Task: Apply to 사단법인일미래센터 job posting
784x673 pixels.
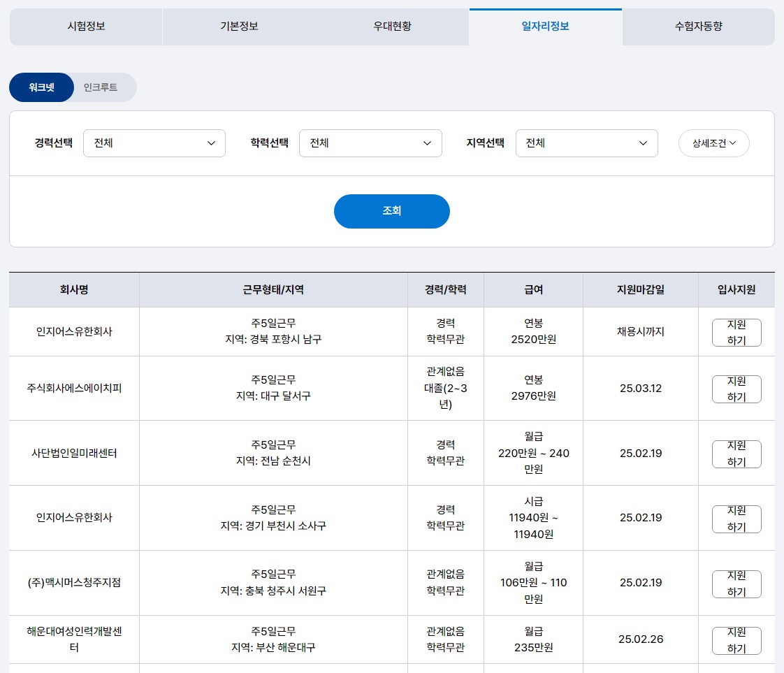Action: click(736, 453)
